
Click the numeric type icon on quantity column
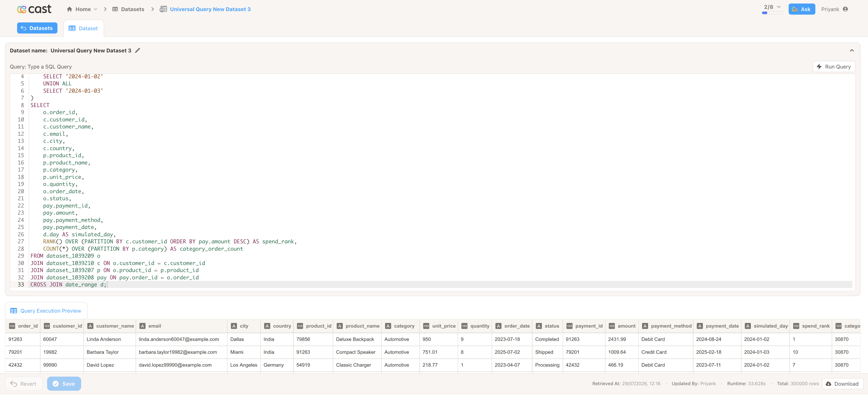point(464,326)
